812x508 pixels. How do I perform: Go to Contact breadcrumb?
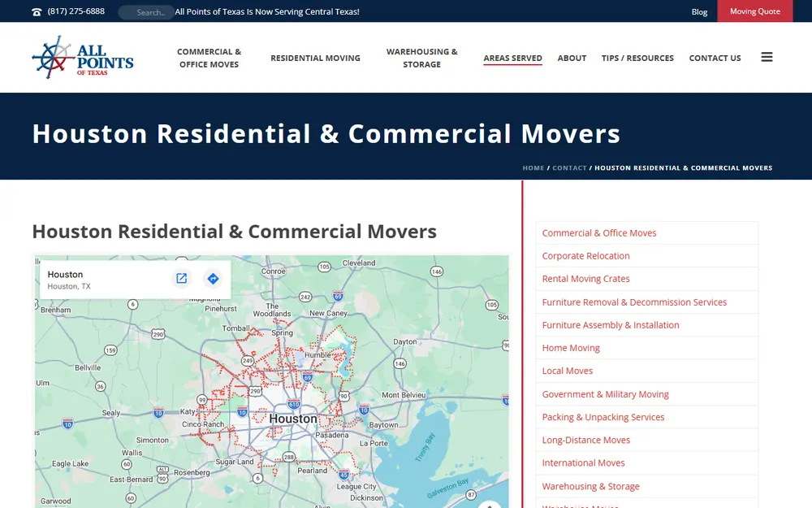569,168
